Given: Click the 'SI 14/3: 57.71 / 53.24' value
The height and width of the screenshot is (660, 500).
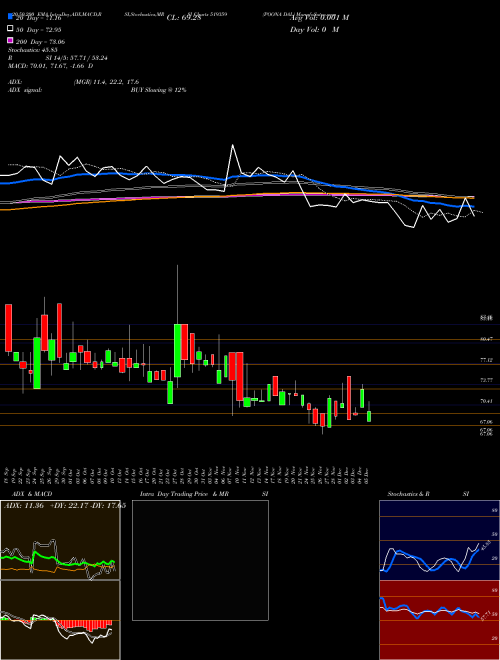Looking at the screenshot, I should (x=76, y=58).
